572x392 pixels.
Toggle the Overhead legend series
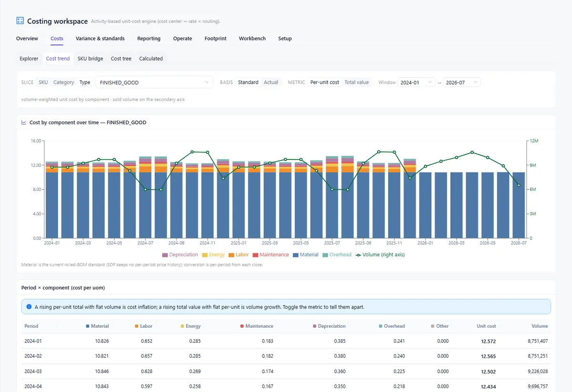(x=337, y=255)
